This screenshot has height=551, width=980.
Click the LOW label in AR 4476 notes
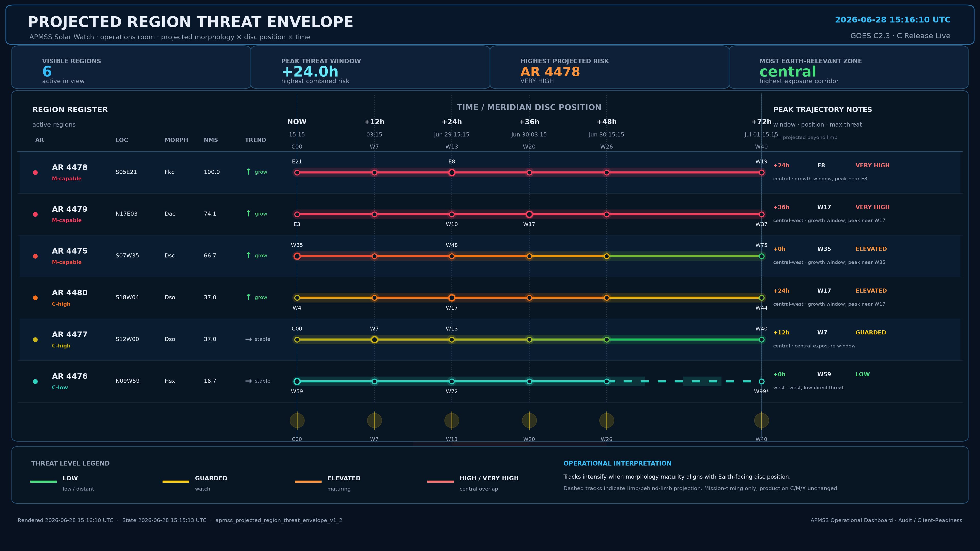pos(862,374)
